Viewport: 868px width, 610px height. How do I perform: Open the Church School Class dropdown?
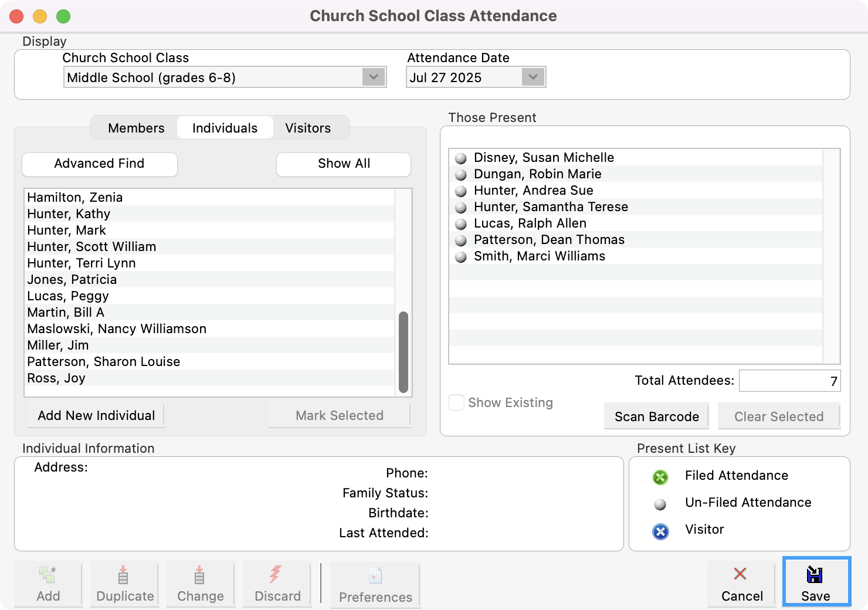(374, 77)
